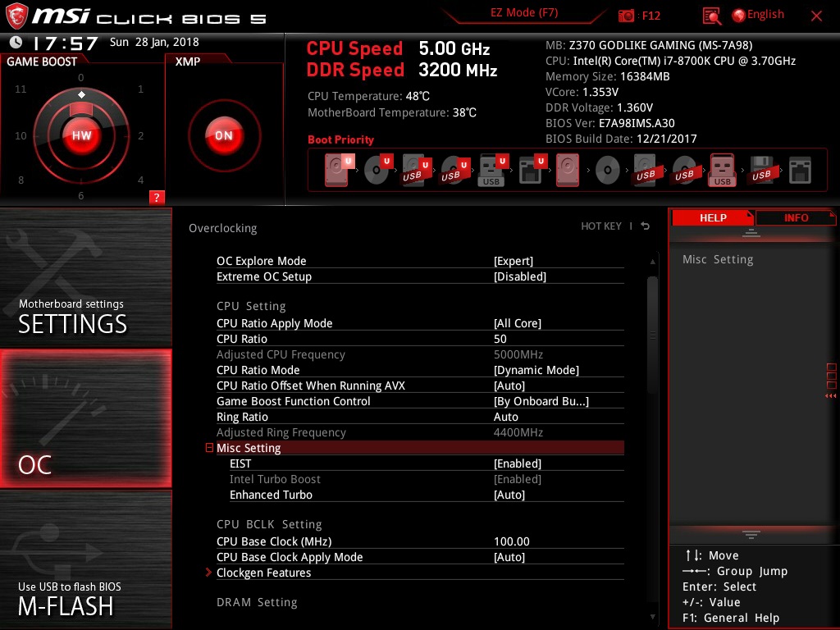Edit the CPU Base Clock 100.00 field

coord(512,541)
